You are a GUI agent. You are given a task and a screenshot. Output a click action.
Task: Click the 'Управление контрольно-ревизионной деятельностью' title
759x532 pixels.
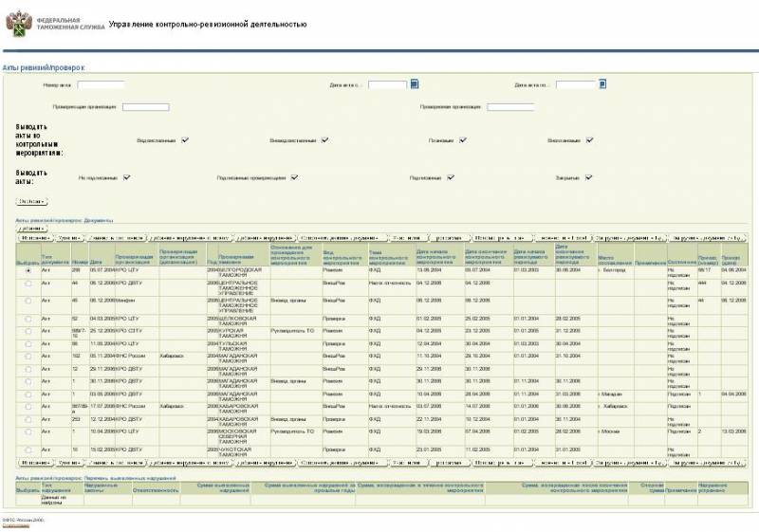[208, 25]
